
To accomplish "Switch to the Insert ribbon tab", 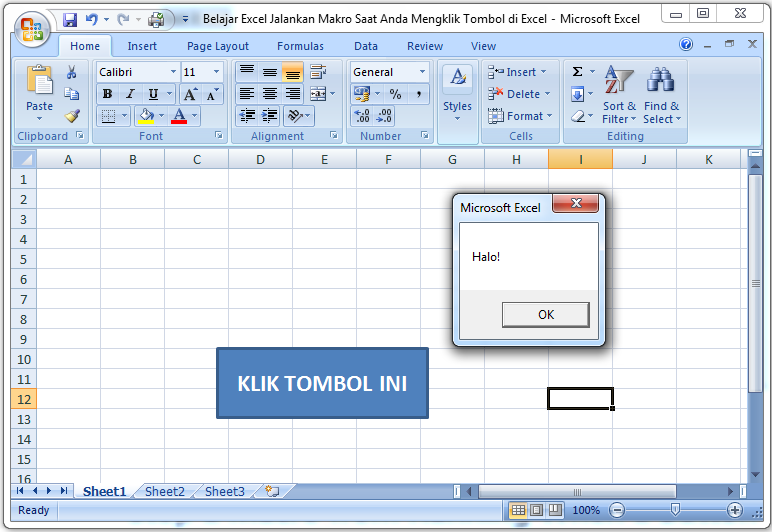I will pos(142,46).
